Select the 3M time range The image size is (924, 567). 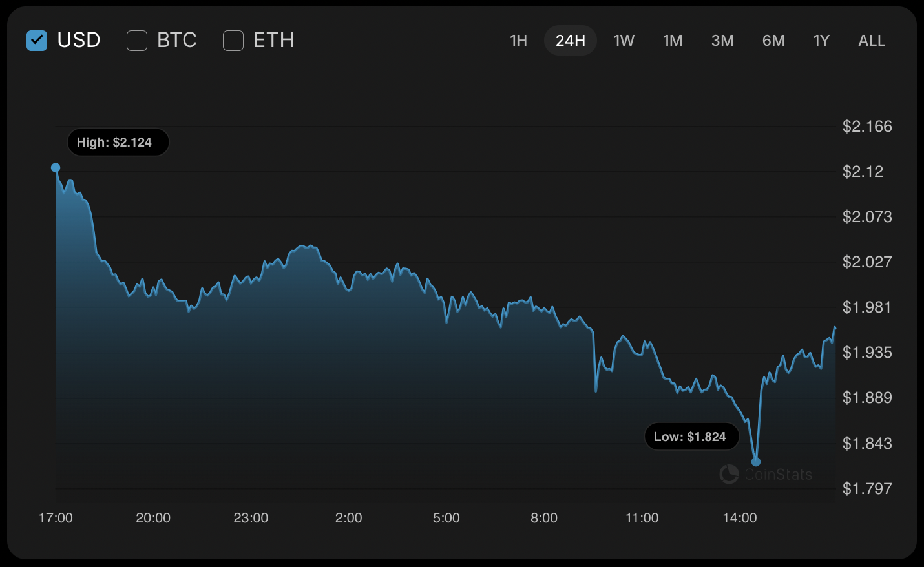tap(722, 41)
